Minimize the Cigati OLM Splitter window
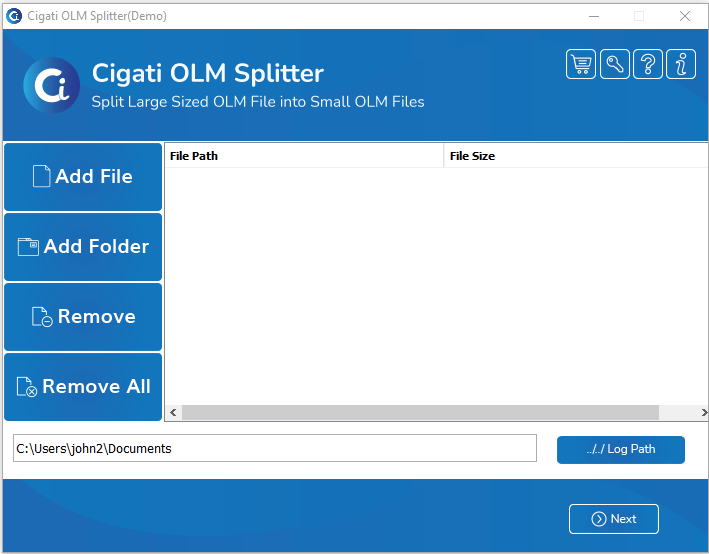The image size is (709, 554). point(594,16)
